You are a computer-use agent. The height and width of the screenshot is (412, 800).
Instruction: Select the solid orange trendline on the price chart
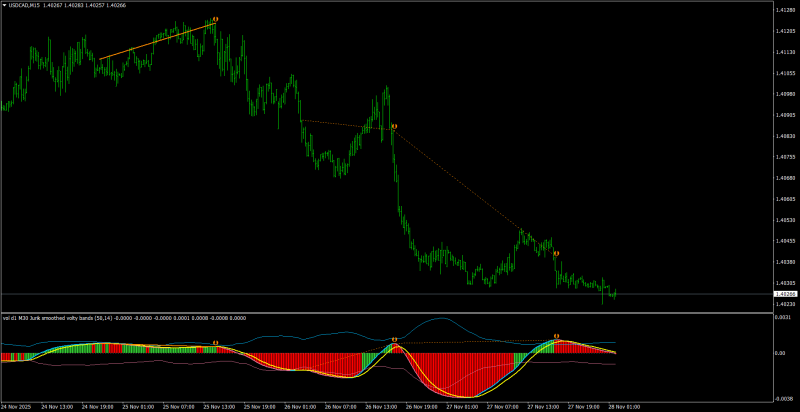point(157,41)
